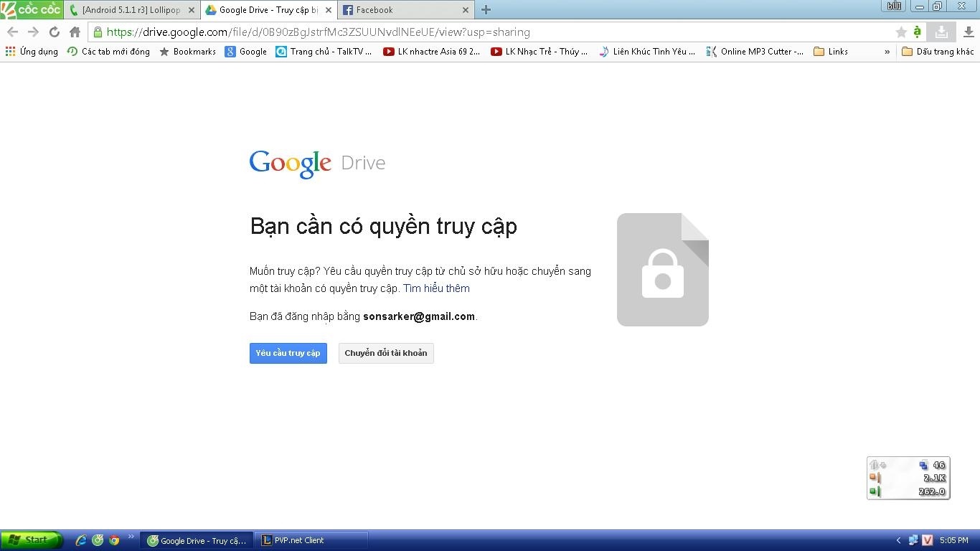This screenshot has height=551, width=980.
Task: Open the Links bookmark folder
Action: pos(831,52)
